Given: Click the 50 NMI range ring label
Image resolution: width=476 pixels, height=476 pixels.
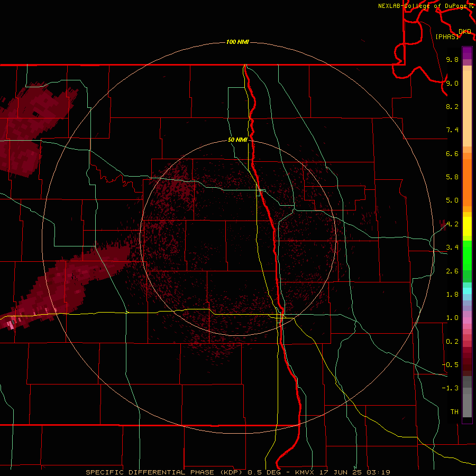Looking at the screenshot, I should (x=237, y=140).
